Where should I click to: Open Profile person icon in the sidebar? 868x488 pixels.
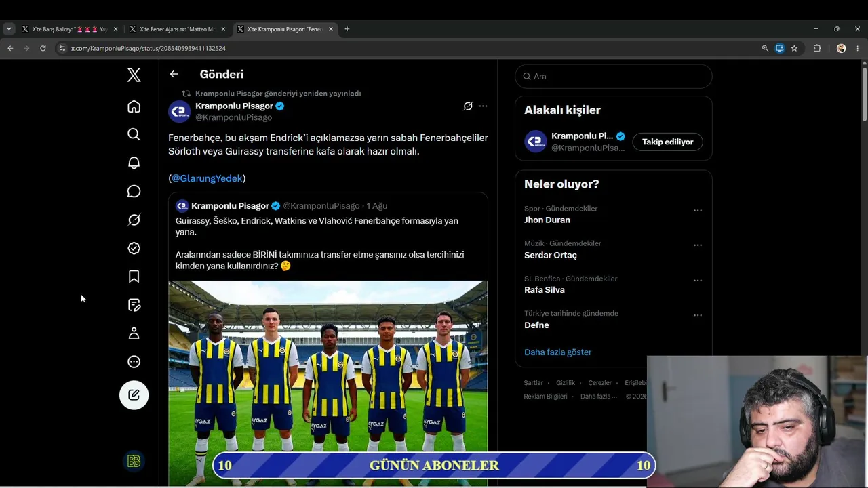coord(134,333)
